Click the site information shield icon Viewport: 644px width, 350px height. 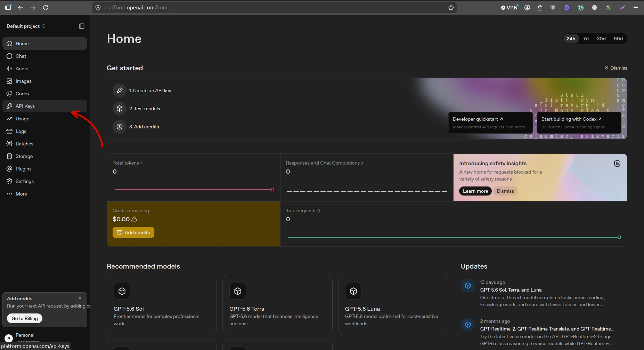click(98, 8)
